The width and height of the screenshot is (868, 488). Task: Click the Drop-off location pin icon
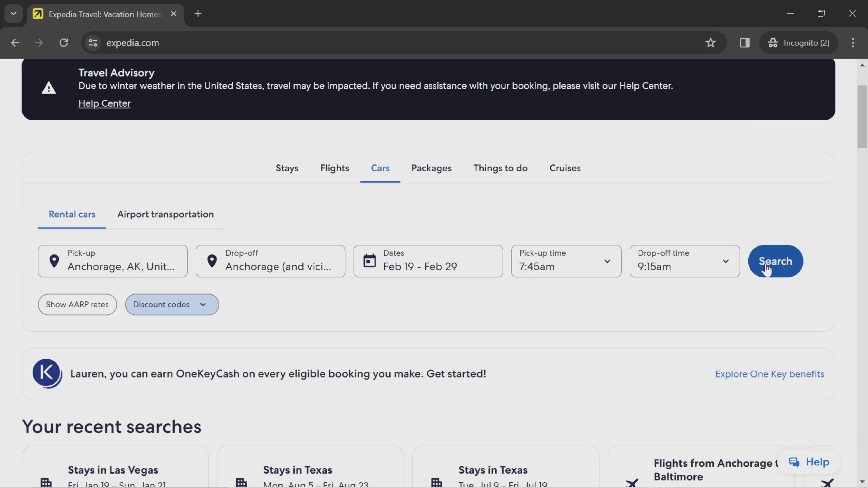click(212, 261)
